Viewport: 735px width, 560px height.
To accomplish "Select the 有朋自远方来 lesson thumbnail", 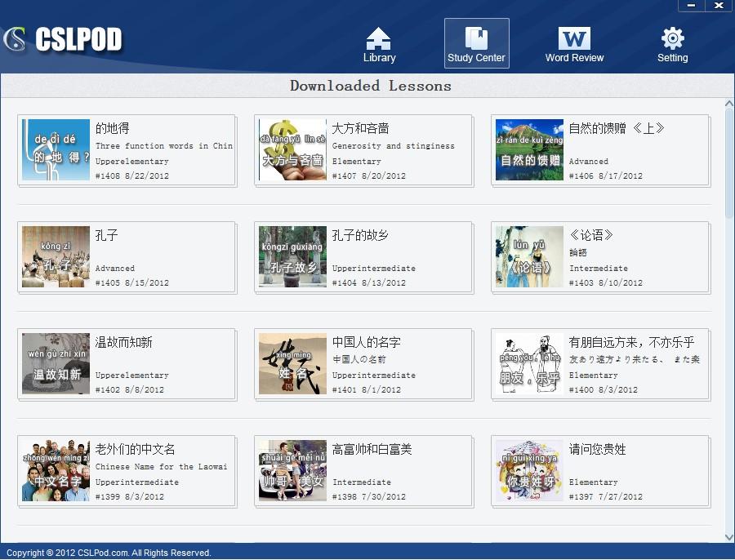I will (529, 364).
